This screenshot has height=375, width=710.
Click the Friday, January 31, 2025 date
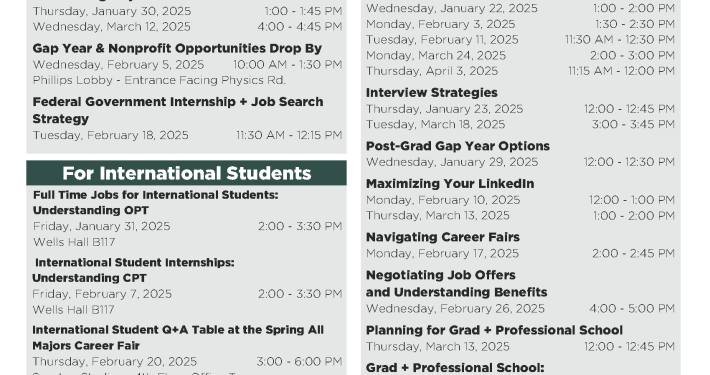tap(101, 226)
